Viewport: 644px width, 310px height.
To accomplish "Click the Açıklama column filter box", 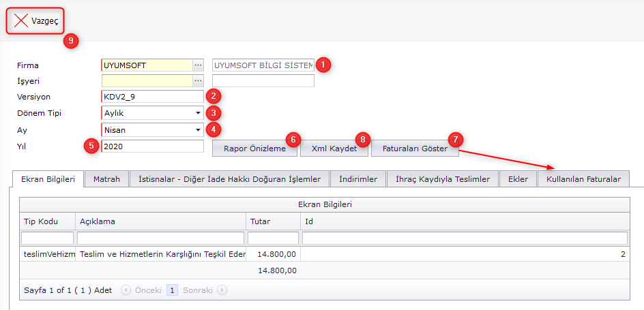I will pyautogui.click(x=160, y=238).
